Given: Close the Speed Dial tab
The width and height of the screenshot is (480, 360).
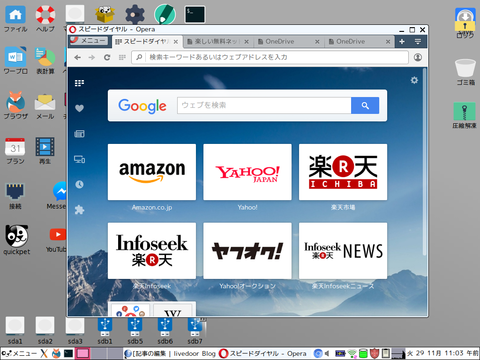Looking at the screenshot, I should [176, 42].
